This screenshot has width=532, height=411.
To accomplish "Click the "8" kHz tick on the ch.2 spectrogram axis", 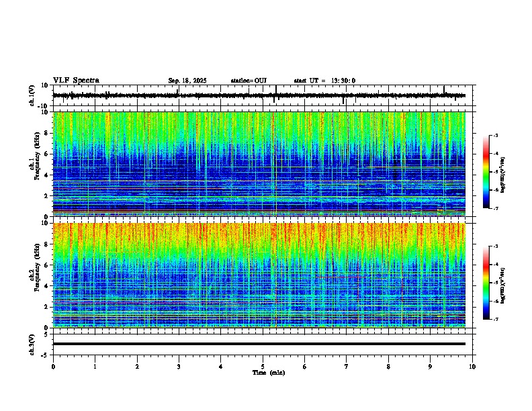I will (x=46, y=244).
